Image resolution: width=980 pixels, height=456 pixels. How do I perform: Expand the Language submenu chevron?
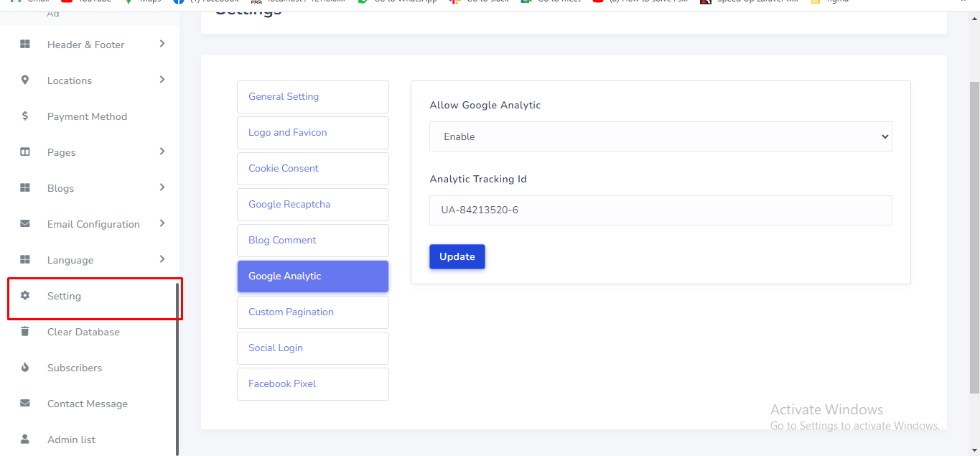point(162,259)
